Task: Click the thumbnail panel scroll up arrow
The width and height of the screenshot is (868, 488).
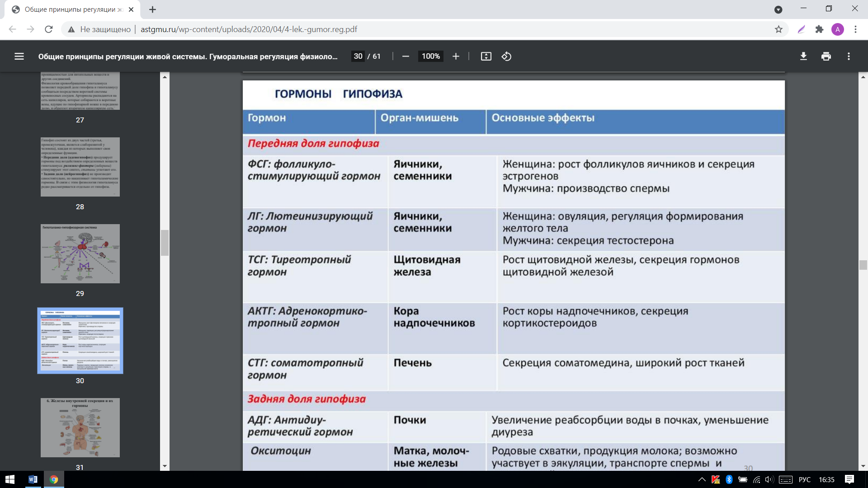Action: [165, 77]
